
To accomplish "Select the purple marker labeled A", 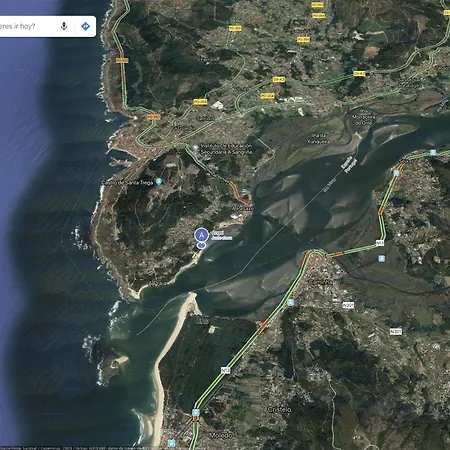I will (x=202, y=235).
